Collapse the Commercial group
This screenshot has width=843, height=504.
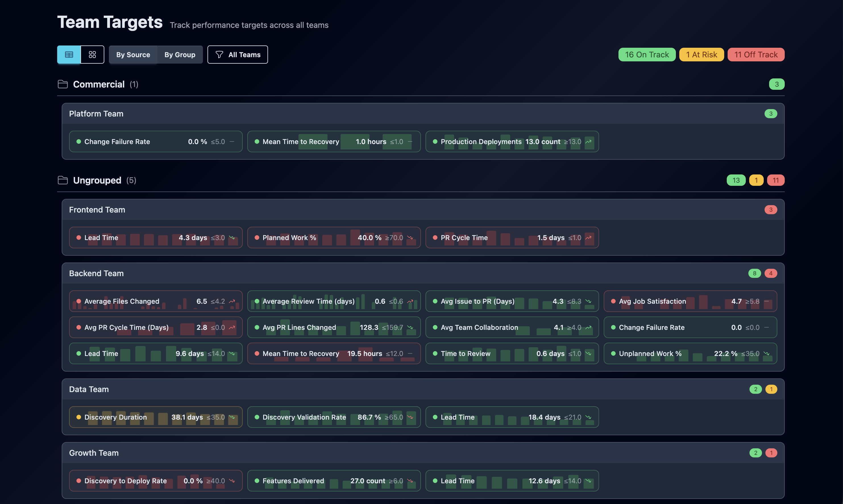99,84
